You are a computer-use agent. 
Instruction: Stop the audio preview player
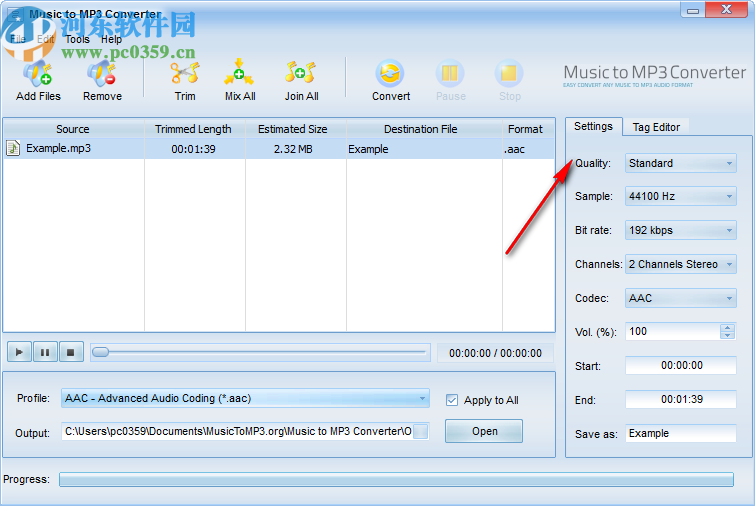[71, 352]
